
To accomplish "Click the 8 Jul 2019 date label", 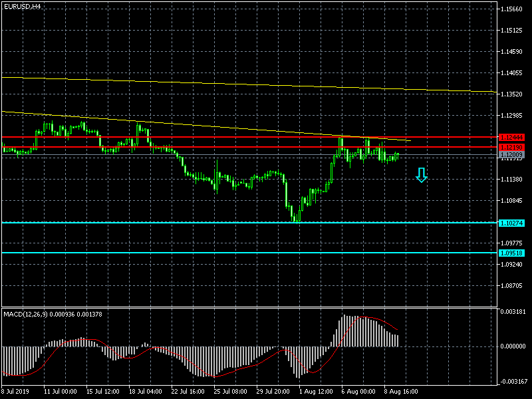I will (x=15, y=392).
